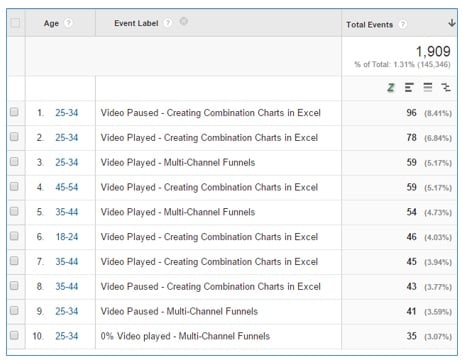Click 'Video Played - Multi-Channel Funnels' in row 5

[x=178, y=212]
